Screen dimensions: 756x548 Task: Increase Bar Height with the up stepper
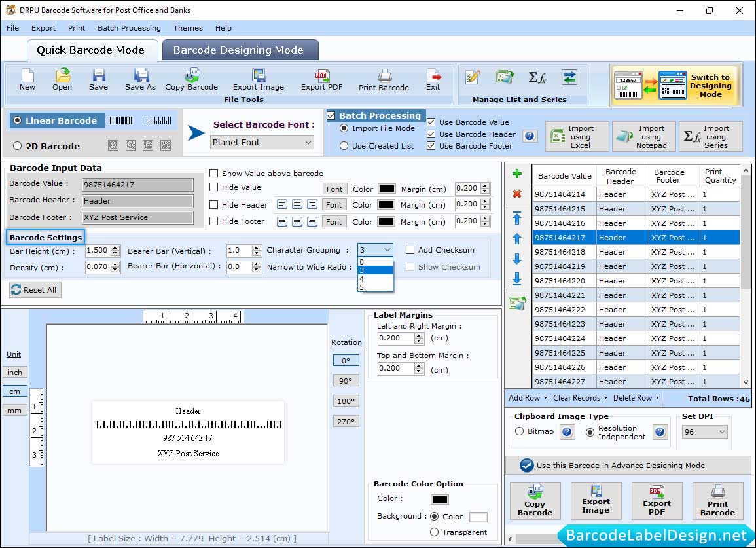click(115, 248)
